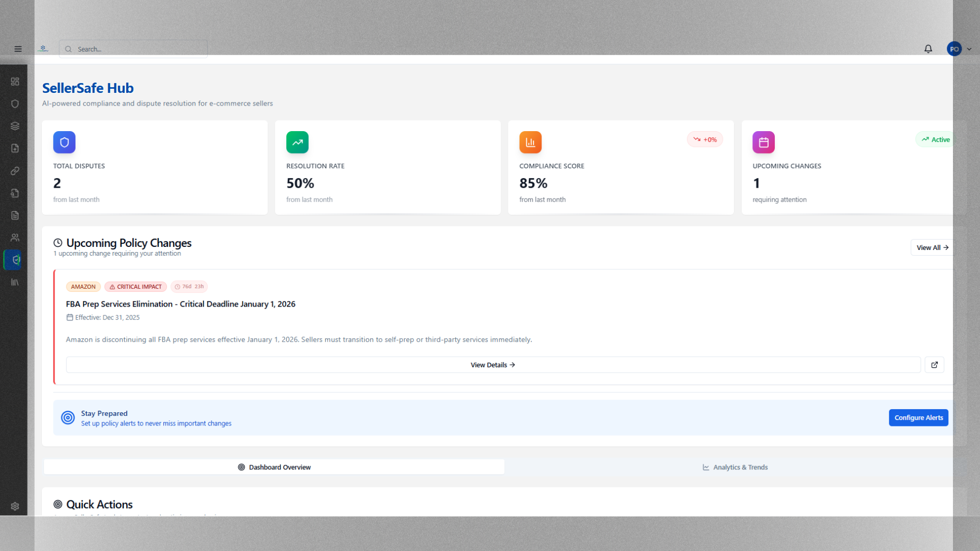980x551 pixels.
Task: Switch to the Analytics & Trends tab
Action: pyautogui.click(x=735, y=467)
